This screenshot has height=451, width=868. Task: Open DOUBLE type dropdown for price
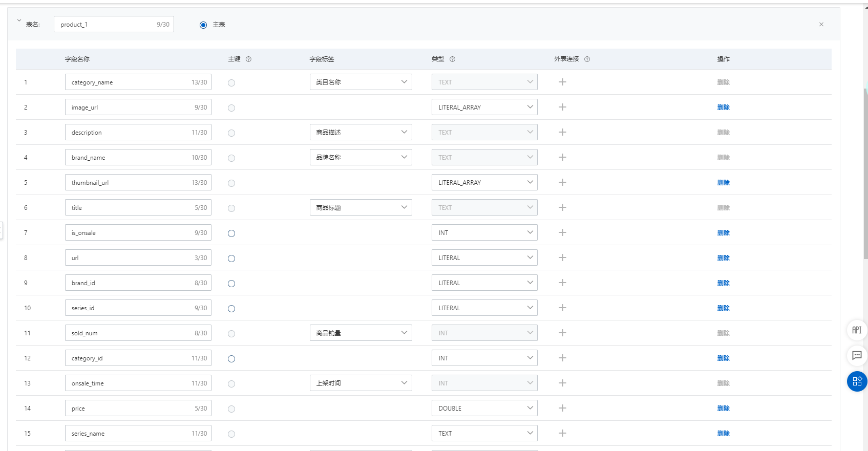[484, 409]
